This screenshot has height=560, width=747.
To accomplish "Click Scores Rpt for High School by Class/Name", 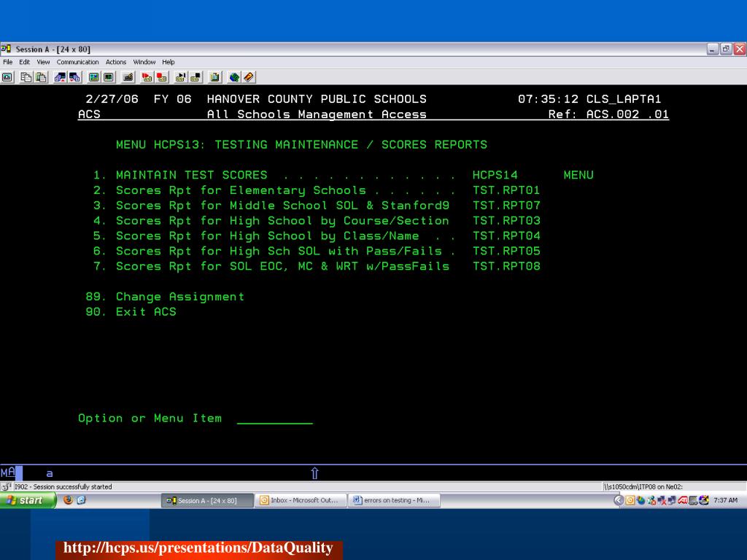I will [x=267, y=236].
